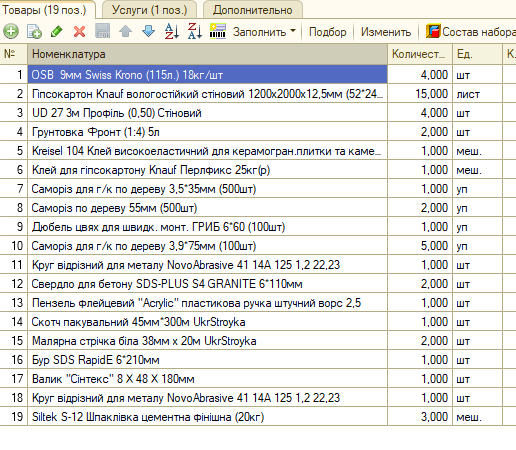Image resolution: width=516 pixels, height=450 pixels.
Task: Select Скотч пакувальний 45мм*300м row
Action: coord(207,322)
